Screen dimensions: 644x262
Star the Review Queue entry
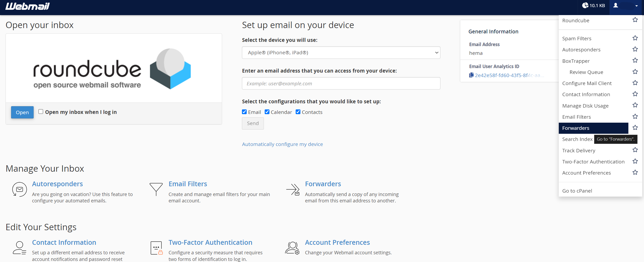[x=635, y=72]
